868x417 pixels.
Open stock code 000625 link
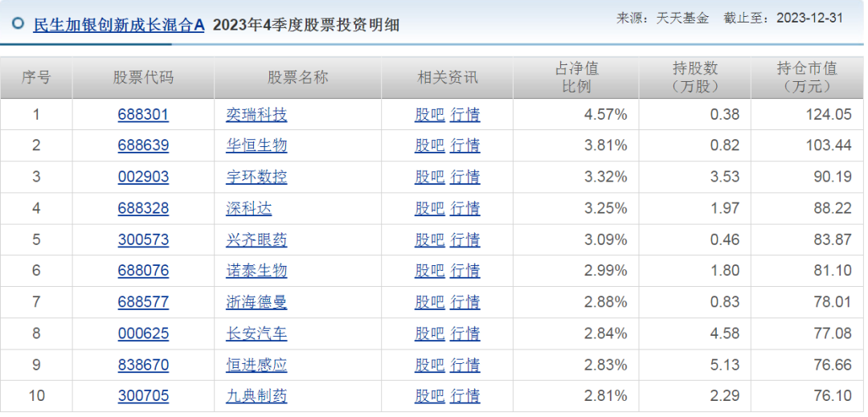(143, 333)
